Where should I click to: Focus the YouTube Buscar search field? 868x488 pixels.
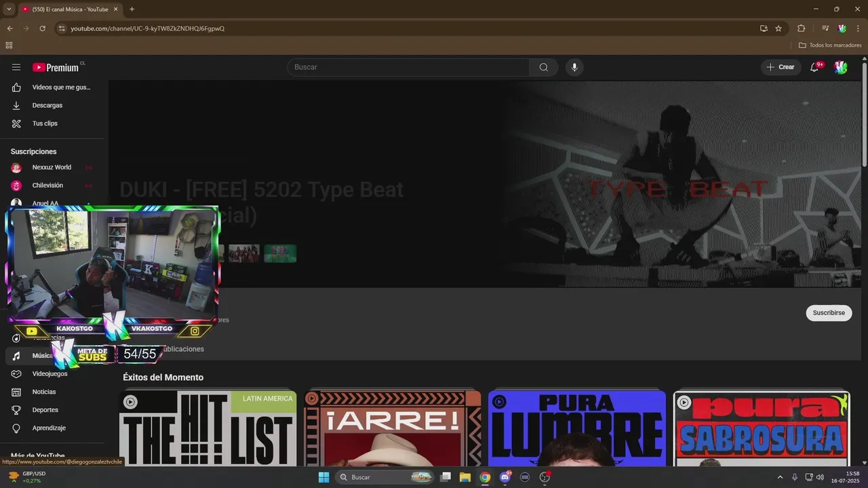click(408, 67)
